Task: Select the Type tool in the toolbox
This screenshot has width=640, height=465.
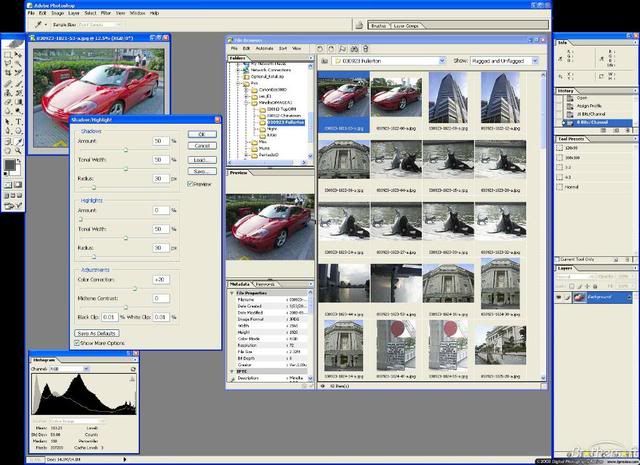Action: [19, 122]
